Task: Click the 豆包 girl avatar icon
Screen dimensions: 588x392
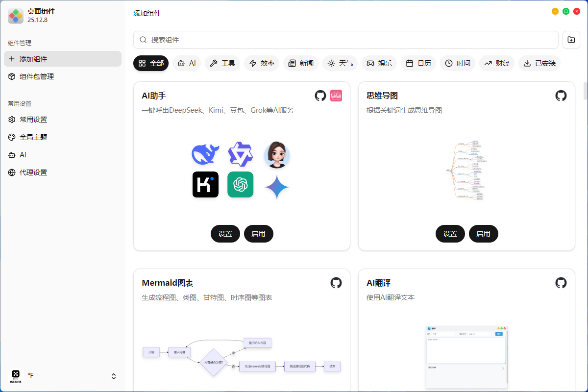Action: coord(277,155)
